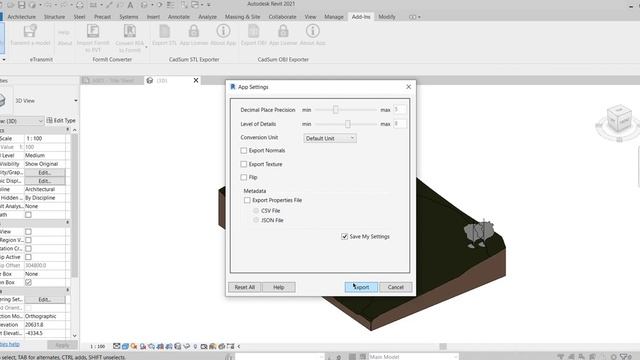Click Detail Level icon on view control bar
Viewport: 640px width, 360px height.
tap(117, 346)
